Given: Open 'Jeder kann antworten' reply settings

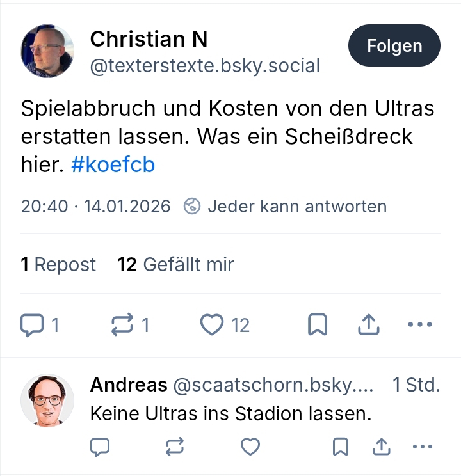Looking at the screenshot, I should (x=285, y=207).
